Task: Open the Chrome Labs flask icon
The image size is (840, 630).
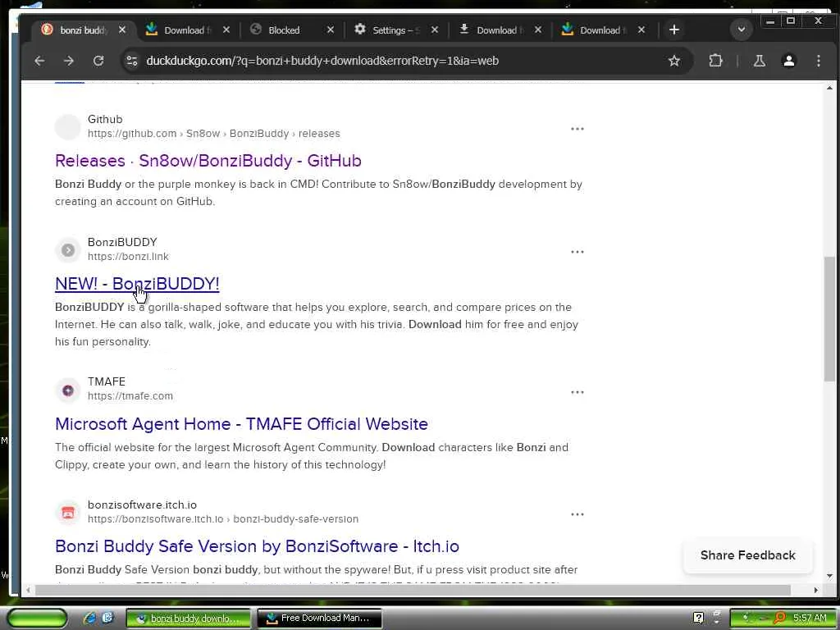Action: pyautogui.click(x=759, y=61)
